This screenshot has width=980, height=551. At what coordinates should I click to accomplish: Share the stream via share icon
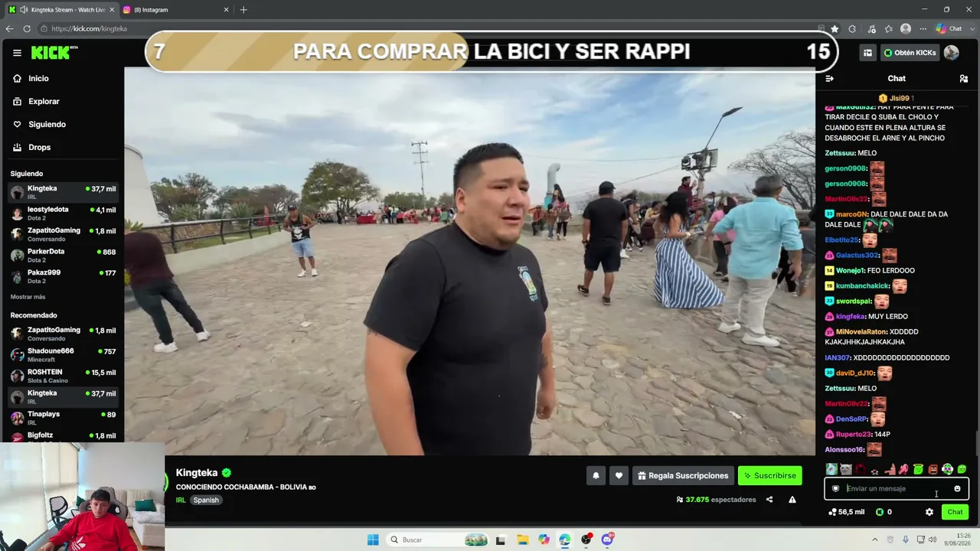point(769,500)
